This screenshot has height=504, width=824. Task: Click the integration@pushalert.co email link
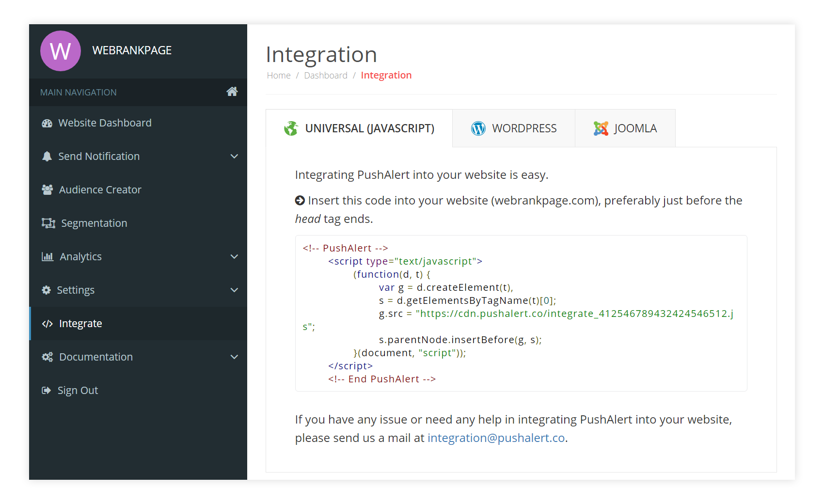point(496,438)
